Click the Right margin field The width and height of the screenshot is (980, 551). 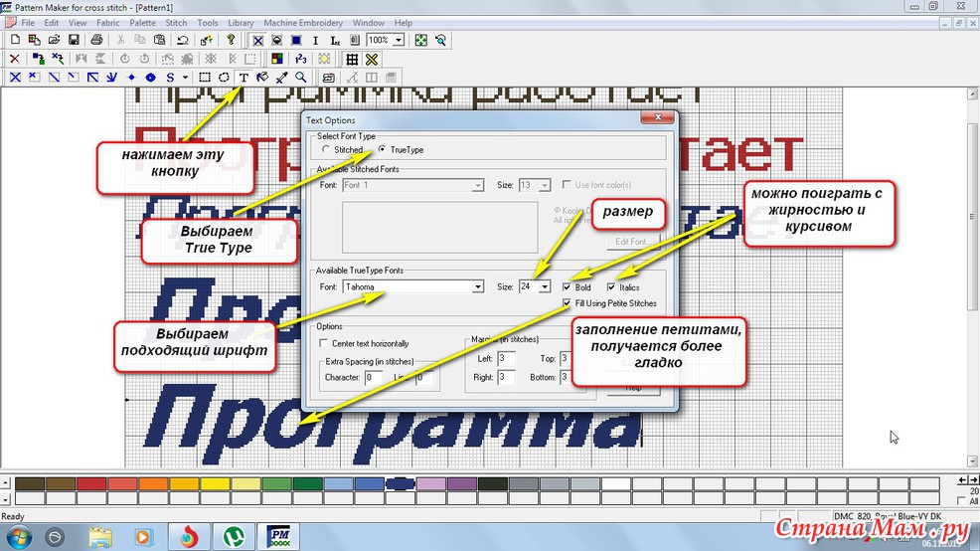[x=506, y=377]
